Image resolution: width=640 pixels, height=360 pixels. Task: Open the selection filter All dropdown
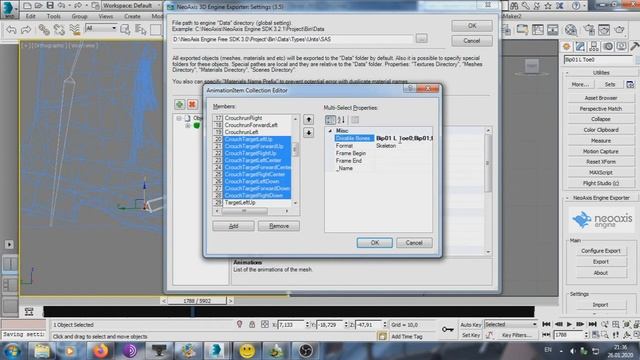101,28
